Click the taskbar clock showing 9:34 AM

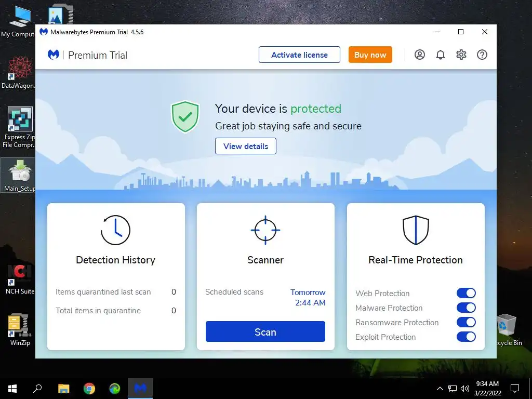click(487, 389)
